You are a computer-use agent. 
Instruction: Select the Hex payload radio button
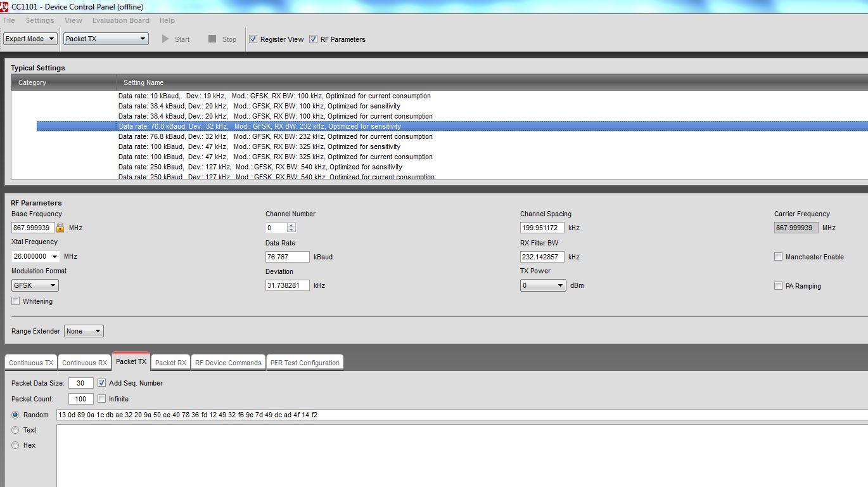tap(16, 445)
